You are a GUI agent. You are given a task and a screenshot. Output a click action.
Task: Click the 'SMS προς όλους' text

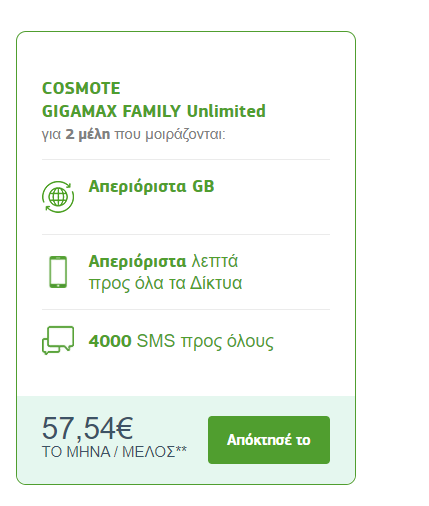click(205, 342)
